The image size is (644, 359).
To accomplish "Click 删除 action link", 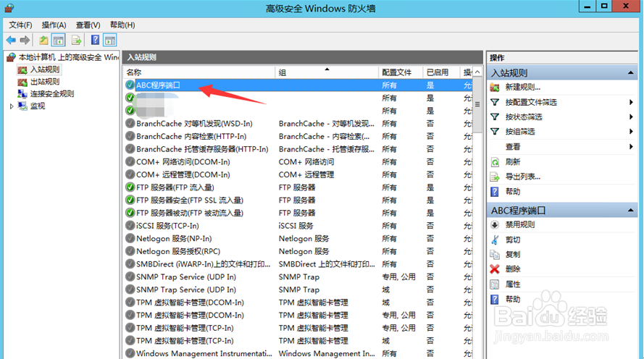I will (x=513, y=269).
